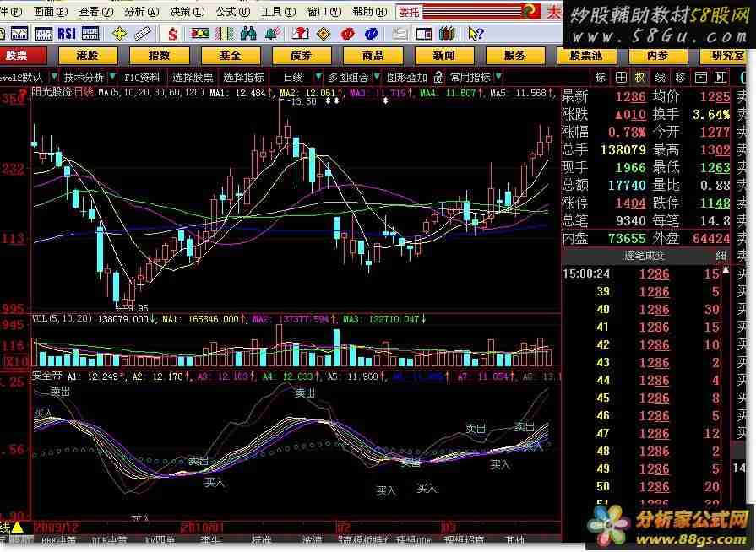The width and height of the screenshot is (756, 552).
Task: Click the grey document list icon
Action: [400, 33]
